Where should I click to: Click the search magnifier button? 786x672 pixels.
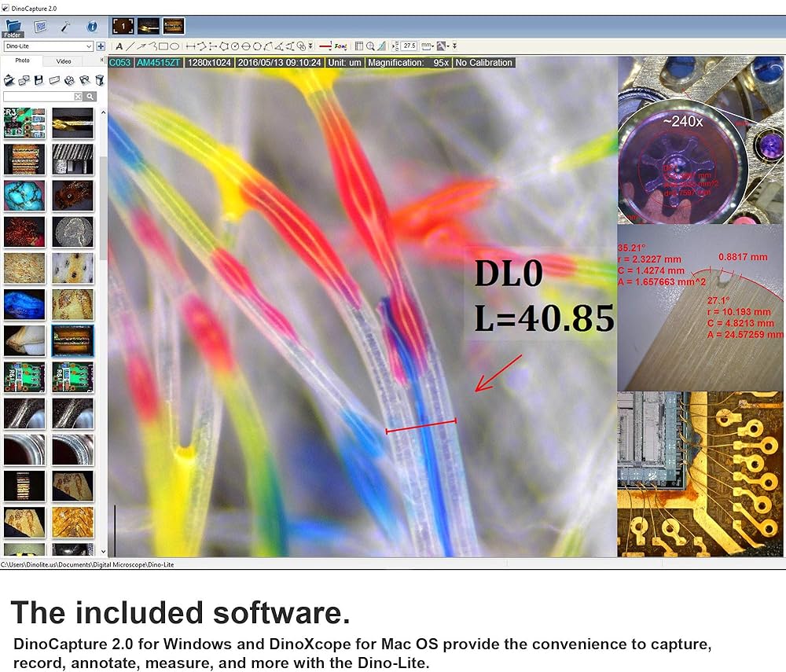90,96
